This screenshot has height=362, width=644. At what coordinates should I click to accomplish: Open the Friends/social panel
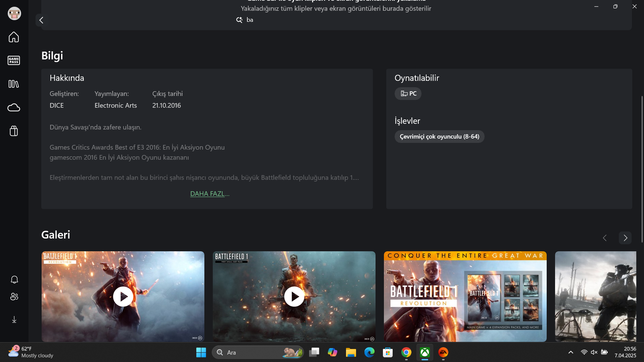pos(14,297)
